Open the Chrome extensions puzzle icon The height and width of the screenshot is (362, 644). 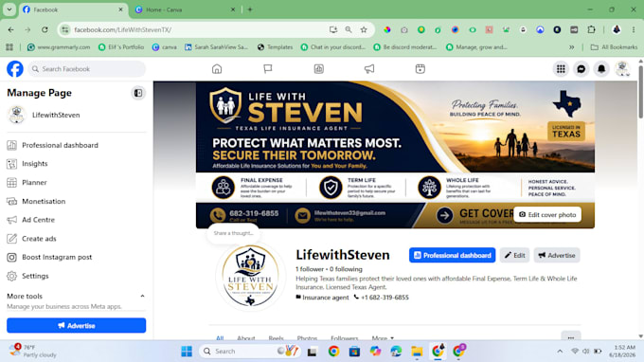point(591,29)
